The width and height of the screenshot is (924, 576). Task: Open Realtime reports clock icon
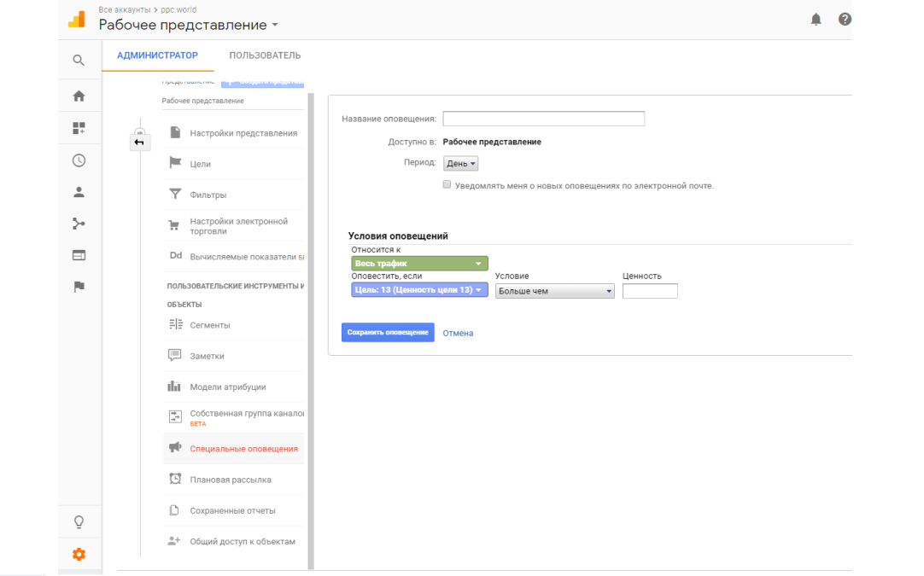coord(79,160)
